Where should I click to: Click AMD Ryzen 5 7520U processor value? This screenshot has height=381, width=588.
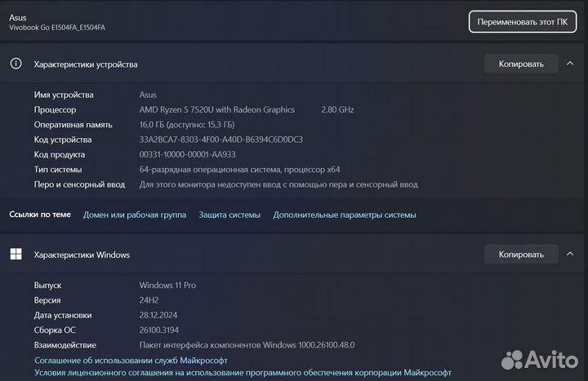pos(216,110)
